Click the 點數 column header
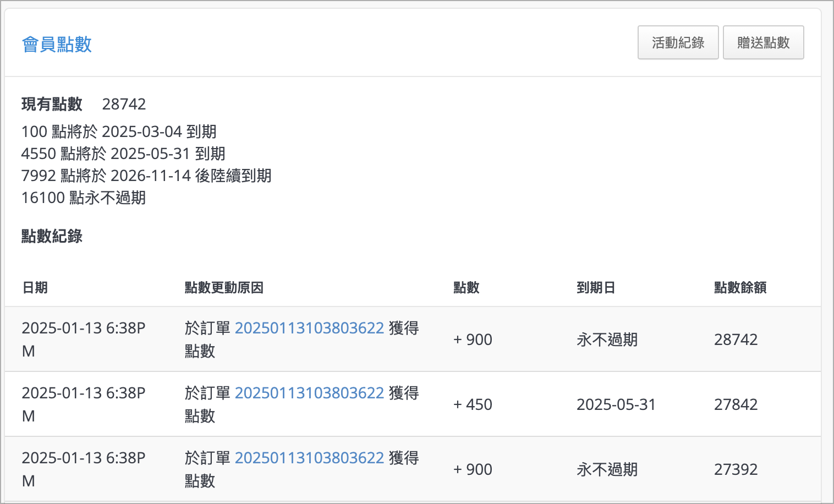The image size is (834, 504). tap(466, 287)
